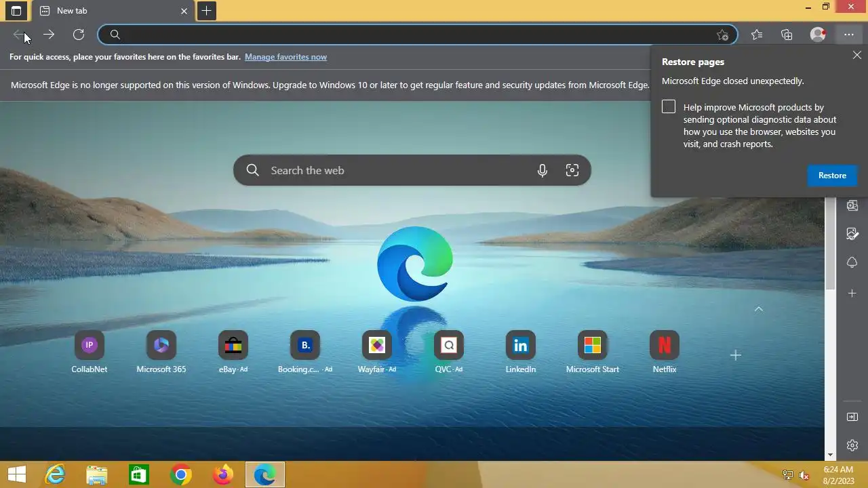Refresh the current page
This screenshot has width=868, height=488.
click(x=79, y=35)
